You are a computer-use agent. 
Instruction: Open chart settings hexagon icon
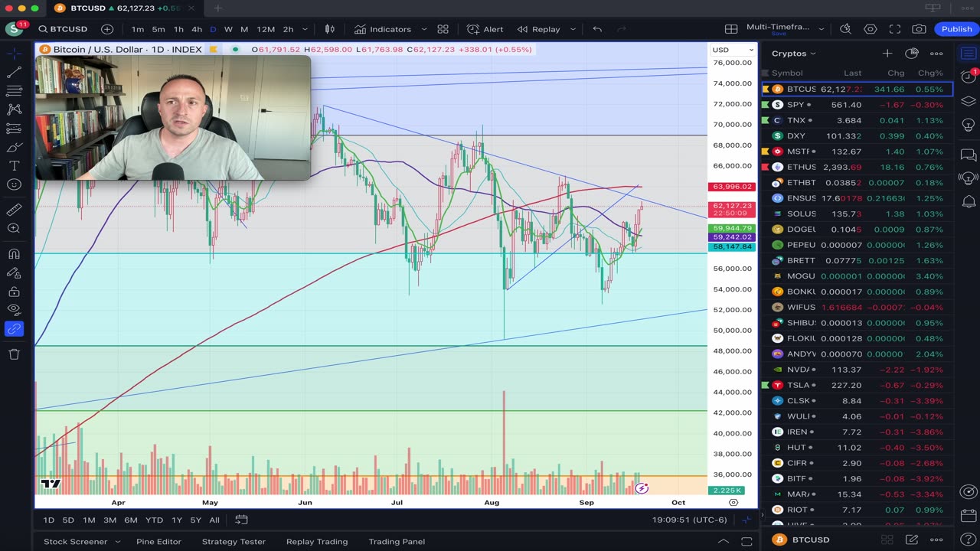871,29
